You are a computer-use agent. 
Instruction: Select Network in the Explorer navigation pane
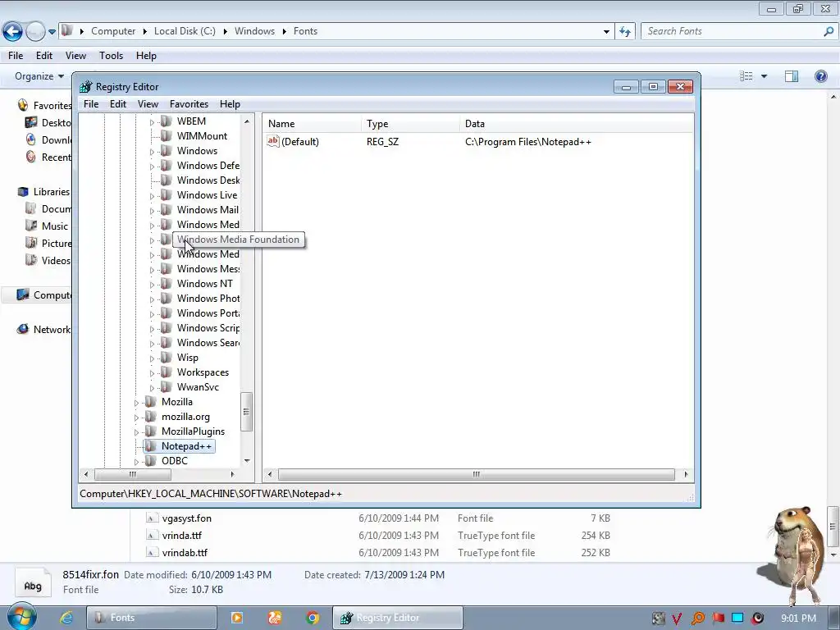(52, 330)
